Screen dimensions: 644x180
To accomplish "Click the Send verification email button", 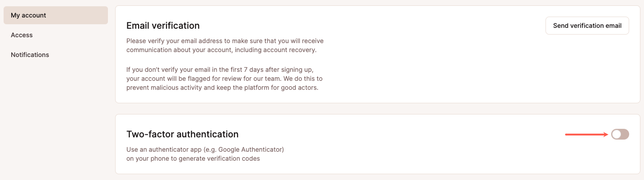I will point(587,26).
